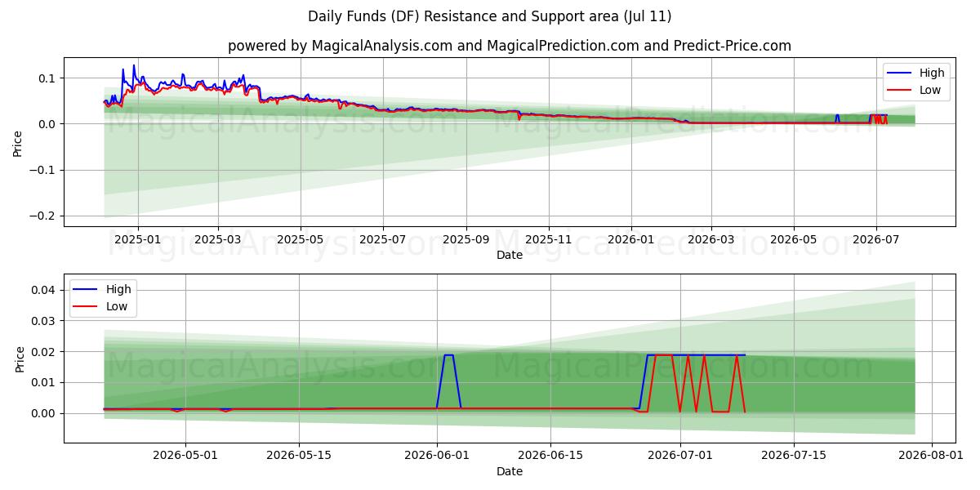The height and width of the screenshot is (490, 980).
Task: Click the '2025-11' x-axis label
Action: point(549,239)
